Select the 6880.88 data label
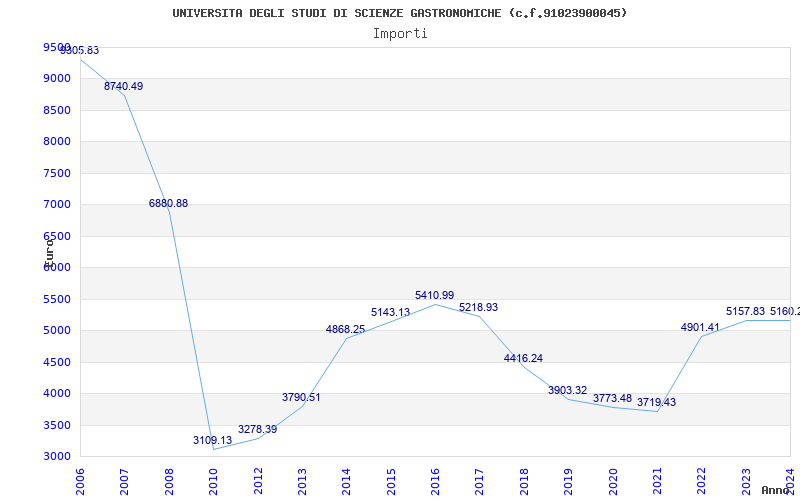 point(168,203)
